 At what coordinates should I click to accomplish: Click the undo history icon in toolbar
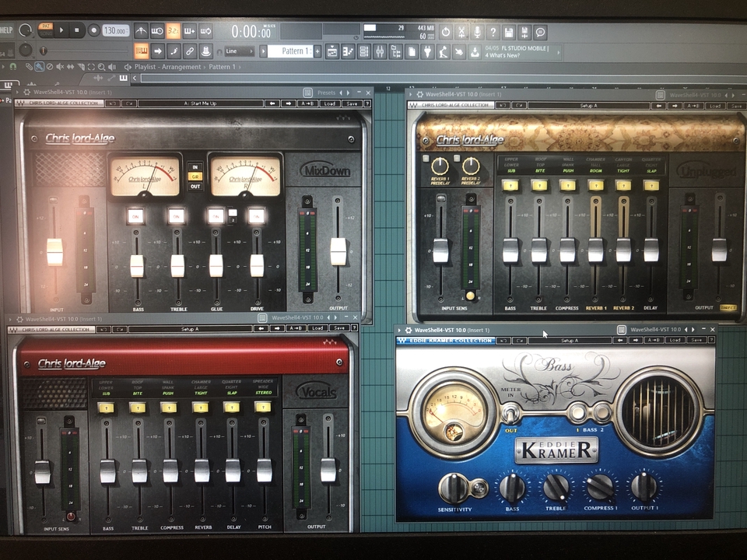(x=445, y=33)
